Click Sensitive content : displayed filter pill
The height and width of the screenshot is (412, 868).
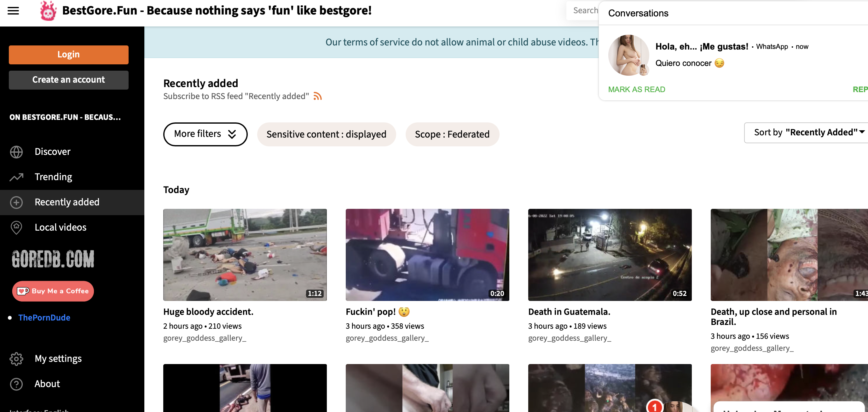[x=326, y=134]
